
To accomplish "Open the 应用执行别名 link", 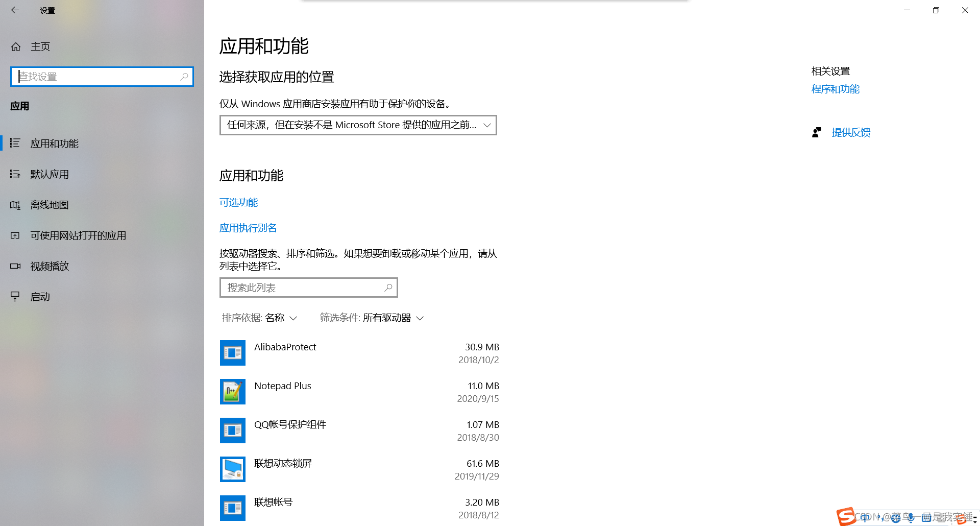I will [248, 228].
